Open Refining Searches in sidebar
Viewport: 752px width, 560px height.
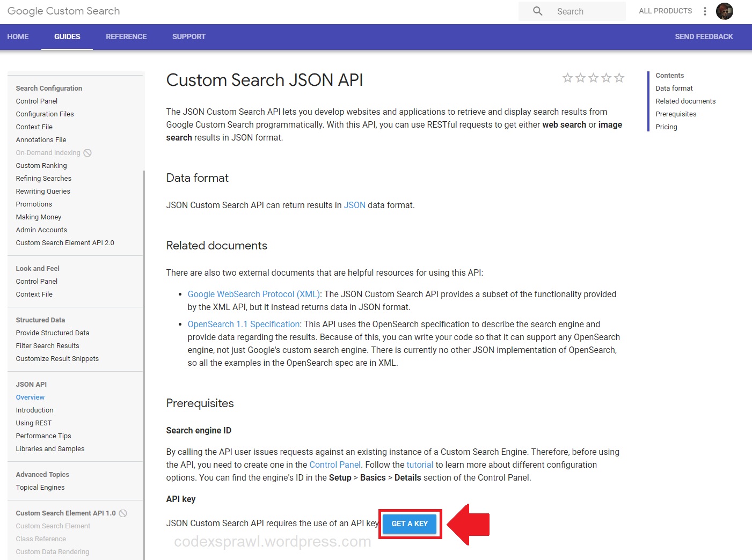click(x=43, y=179)
